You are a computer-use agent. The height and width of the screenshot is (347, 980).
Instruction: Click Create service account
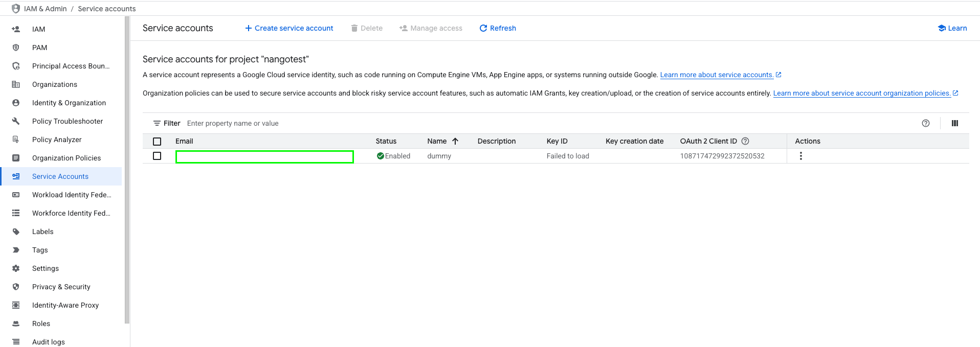[289, 28]
